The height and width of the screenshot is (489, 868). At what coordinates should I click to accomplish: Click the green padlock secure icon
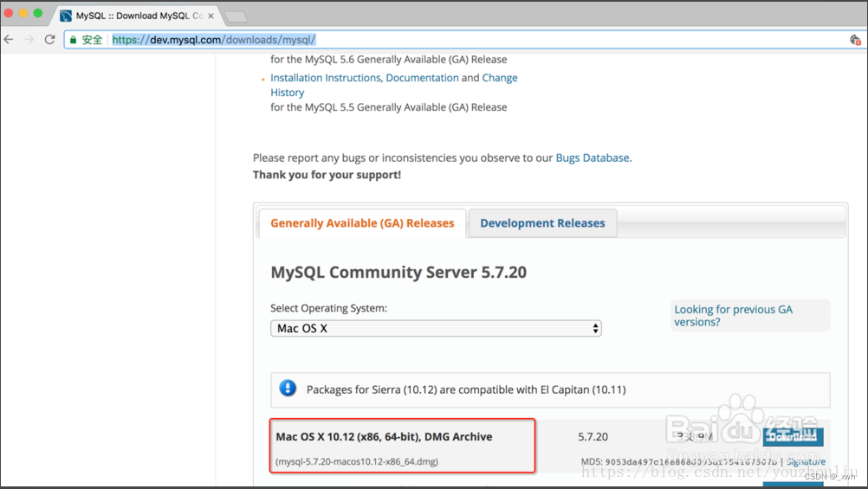point(73,40)
